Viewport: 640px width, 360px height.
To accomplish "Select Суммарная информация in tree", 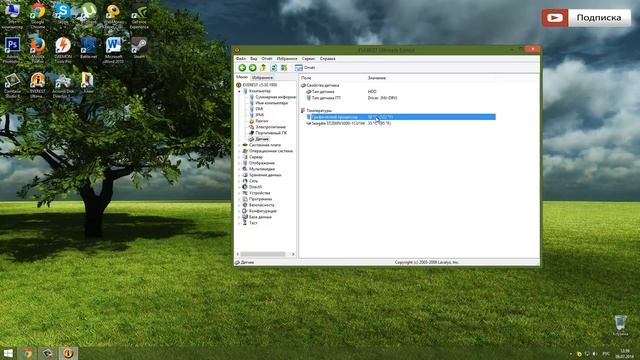I will [273, 97].
